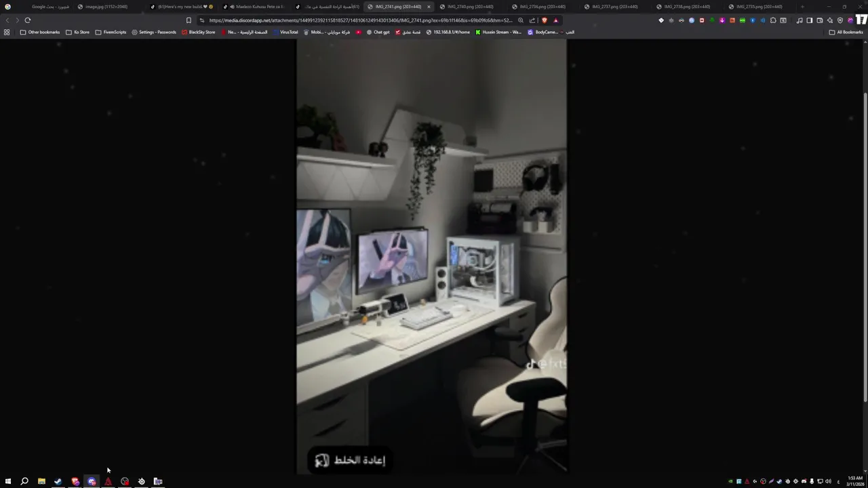Click the URL in the address bar
Viewport: 868px width, 488px height.
361,20
